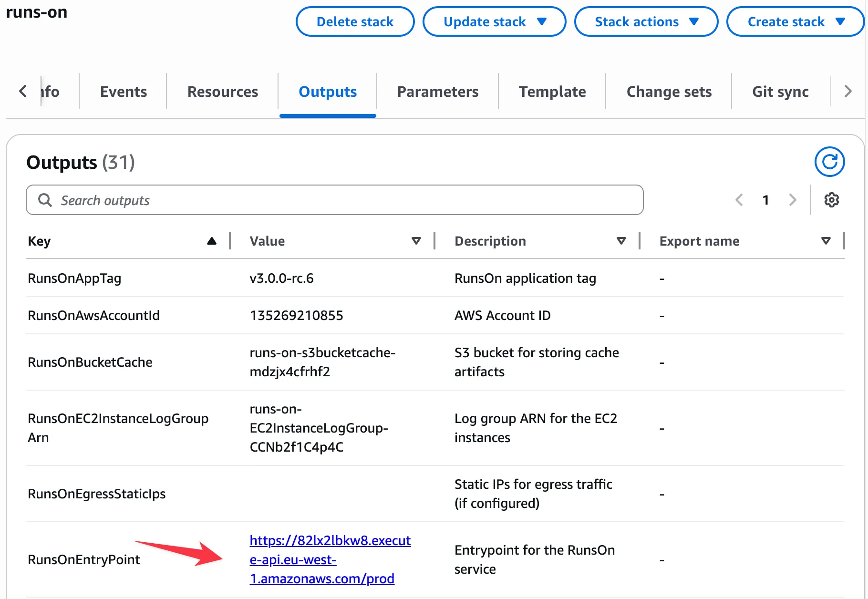This screenshot has height=599, width=868.
Task: Open the Git sync tab
Action: point(780,92)
